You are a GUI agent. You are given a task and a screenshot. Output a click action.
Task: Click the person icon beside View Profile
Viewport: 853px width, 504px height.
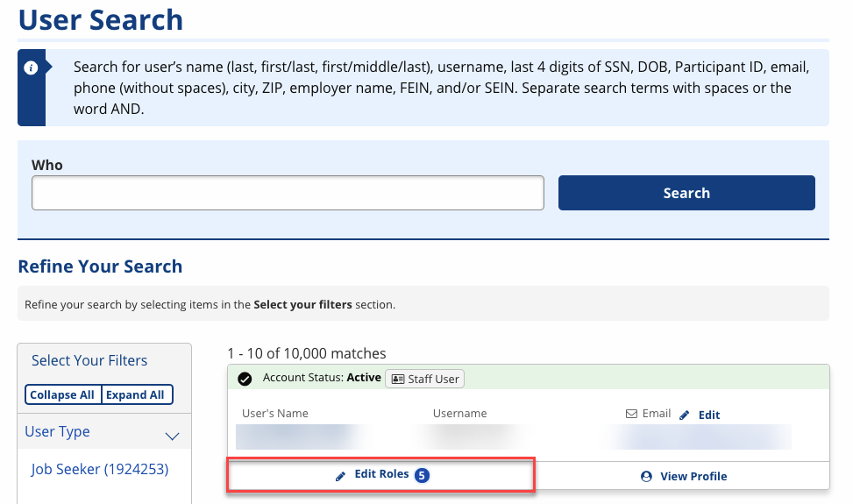[x=647, y=476]
